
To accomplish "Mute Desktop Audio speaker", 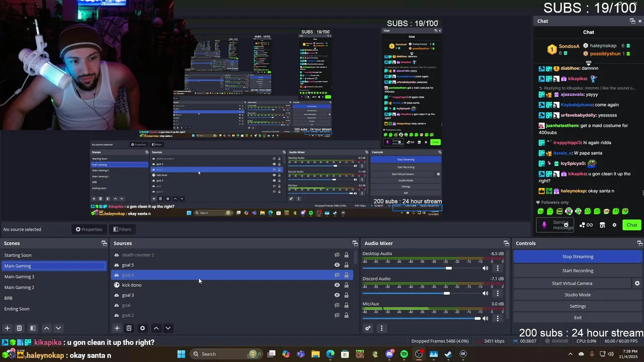I will pos(485,268).
